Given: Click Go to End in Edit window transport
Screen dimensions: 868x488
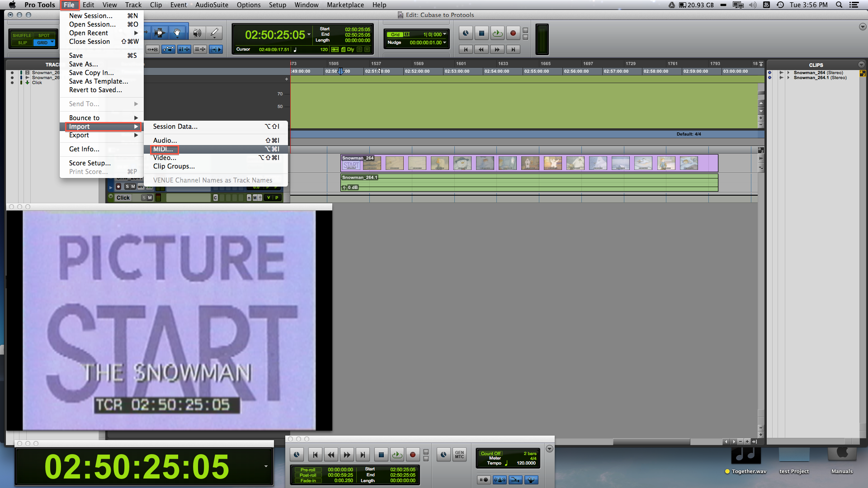Looking at the screenshot, I should 513,49.
